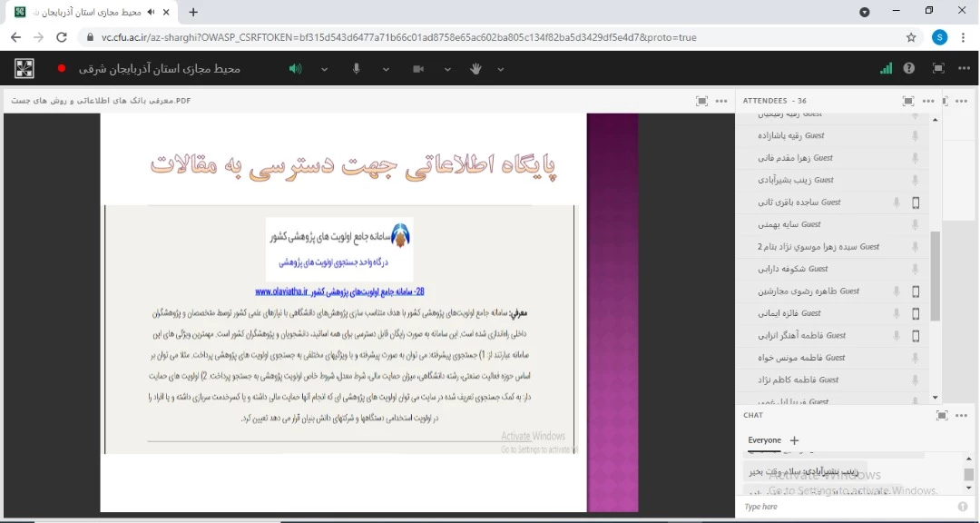Mute the speaker audio icon
Viewport: 980px width, 523px height.
(295, 69)
